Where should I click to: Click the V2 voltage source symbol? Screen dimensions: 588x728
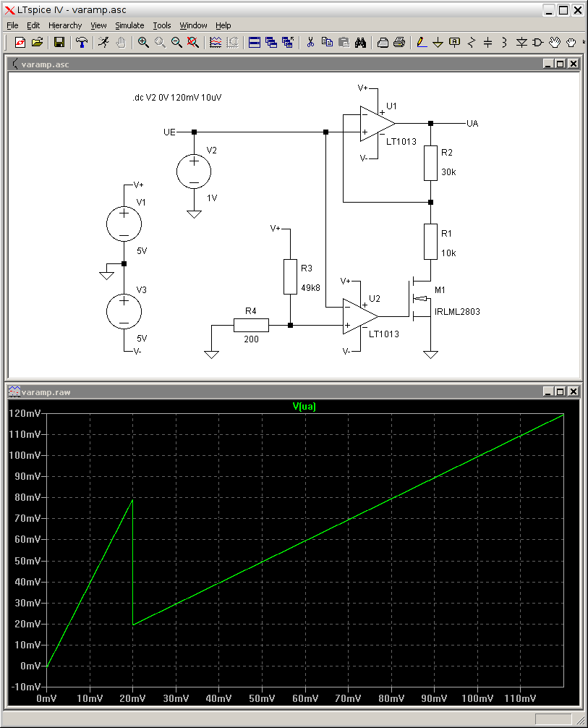[x=194, y=172]
